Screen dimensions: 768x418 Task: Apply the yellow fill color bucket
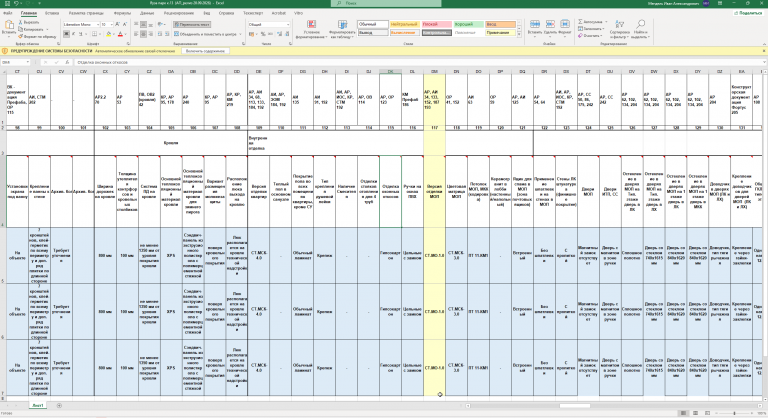coord(109,34)
